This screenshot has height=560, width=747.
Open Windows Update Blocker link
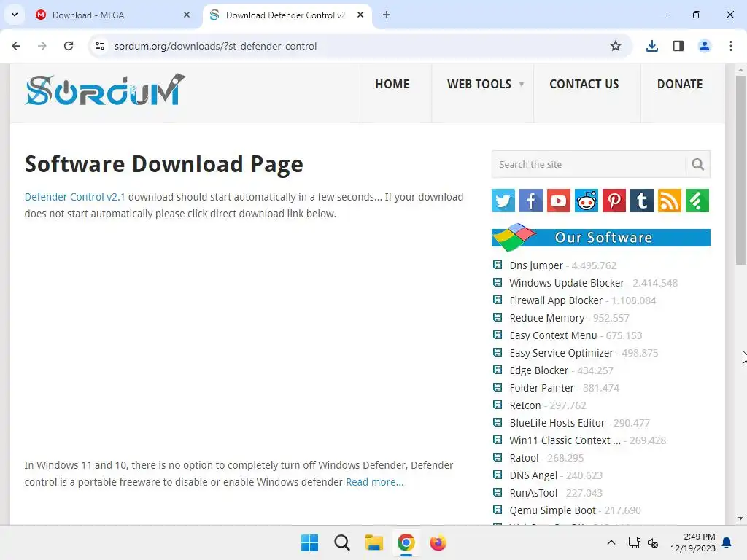tap(566, 283)
